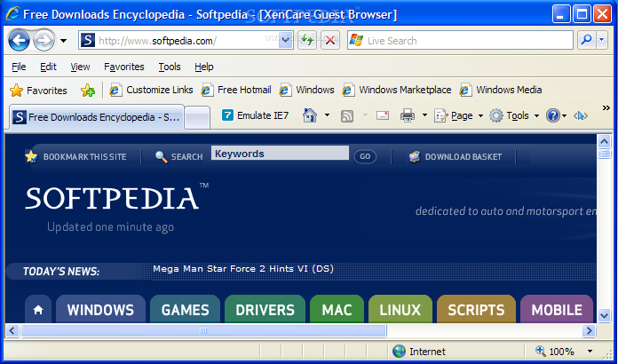Select the Free Downloads Encyclopedia tab
This screenshot has width=618, height=364.
(95, 117)
